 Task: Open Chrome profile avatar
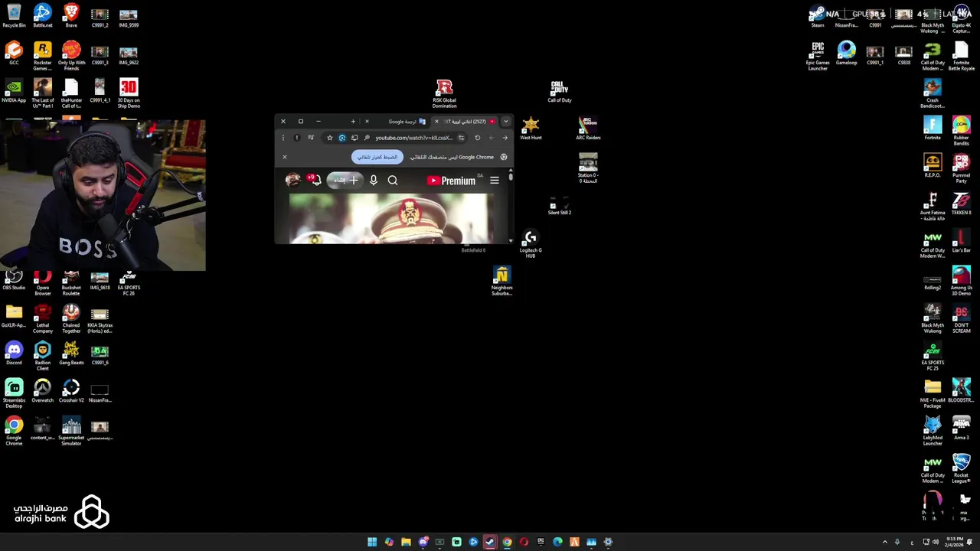pyautogui.click(x=296, y=138)
